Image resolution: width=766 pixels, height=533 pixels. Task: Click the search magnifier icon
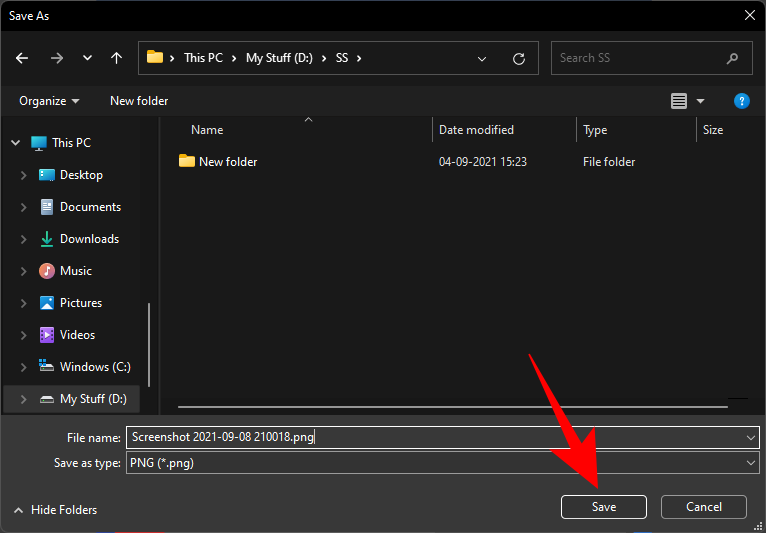pos(733,58)
